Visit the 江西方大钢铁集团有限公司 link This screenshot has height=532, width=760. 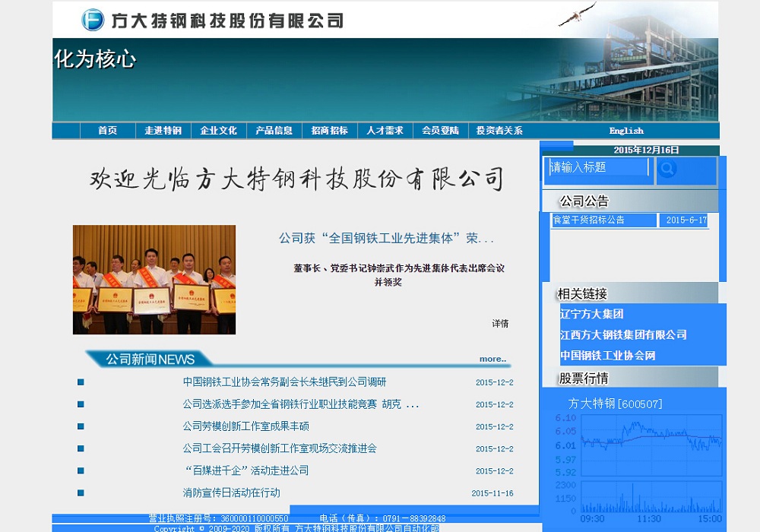point(623,335)
